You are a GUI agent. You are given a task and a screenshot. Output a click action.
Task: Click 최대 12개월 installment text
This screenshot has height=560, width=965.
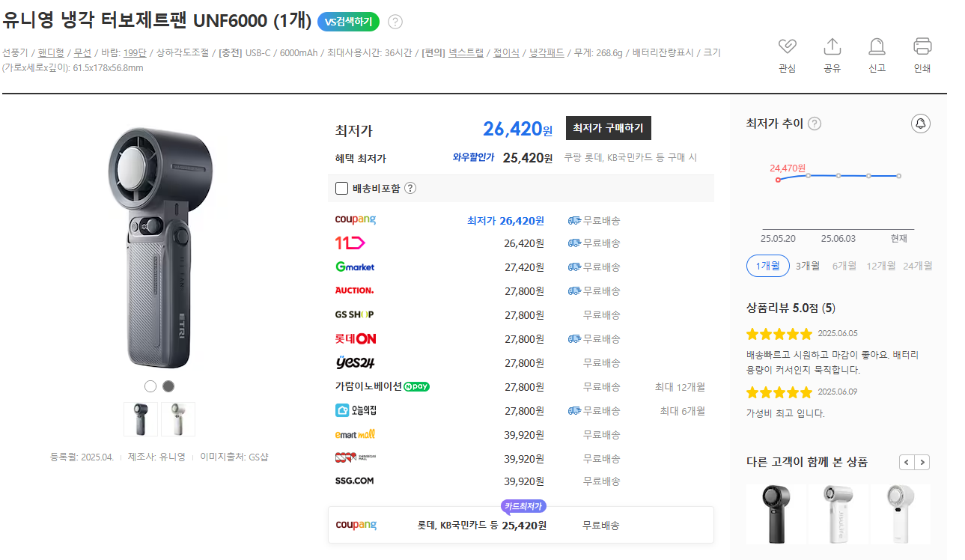click(680, 387)
